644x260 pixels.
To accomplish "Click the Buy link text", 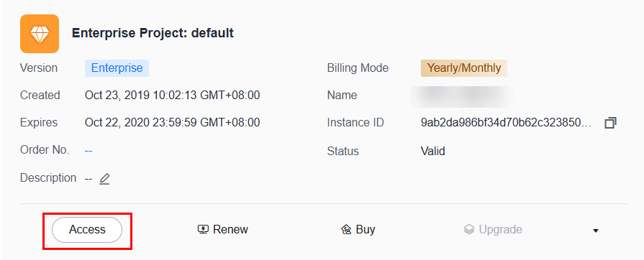I will 366,229.
